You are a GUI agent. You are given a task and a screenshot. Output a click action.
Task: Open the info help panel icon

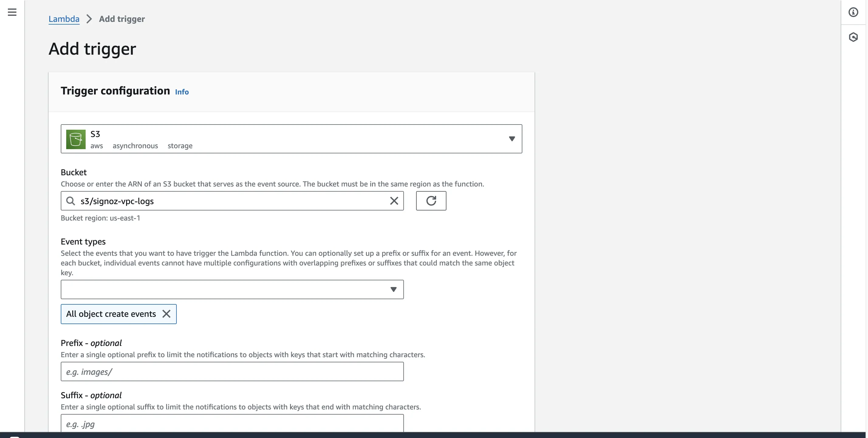pyautogui.click(x=853, y=12)
